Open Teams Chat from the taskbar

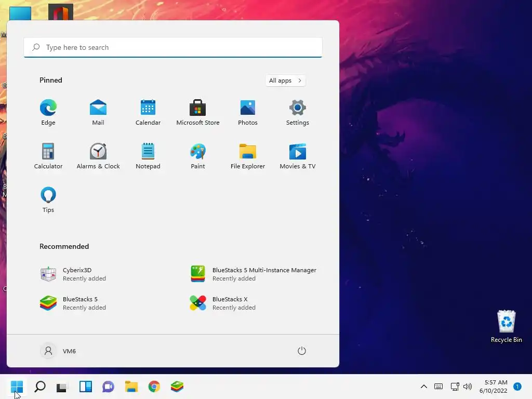(108, 387)
